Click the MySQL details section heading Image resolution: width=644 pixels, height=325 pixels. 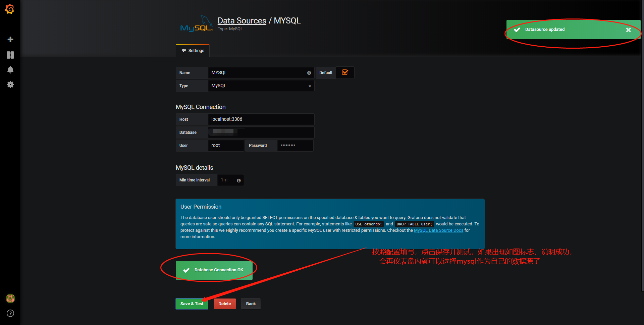click(x=195, y=168)
